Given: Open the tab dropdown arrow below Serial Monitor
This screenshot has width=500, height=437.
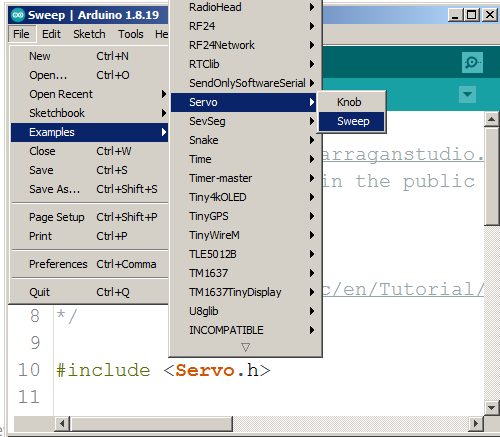Looking at the screenshot, I should point(467,94).
